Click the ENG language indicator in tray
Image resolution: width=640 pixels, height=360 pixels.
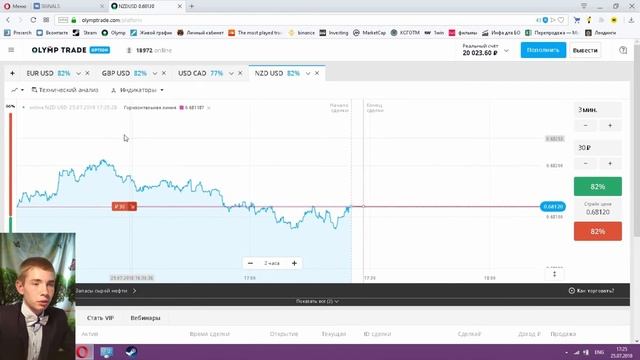[599, 352]
